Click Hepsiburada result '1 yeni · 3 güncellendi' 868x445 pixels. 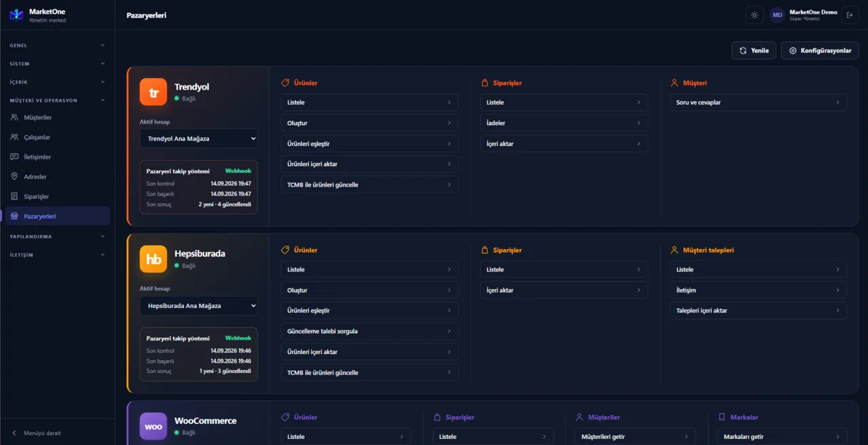point(225,371)
